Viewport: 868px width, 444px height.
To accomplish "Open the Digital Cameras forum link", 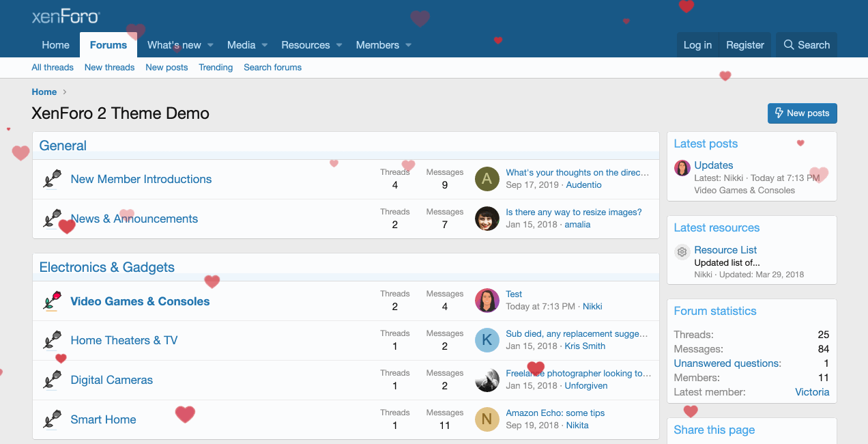I will (x=112, y=380).
